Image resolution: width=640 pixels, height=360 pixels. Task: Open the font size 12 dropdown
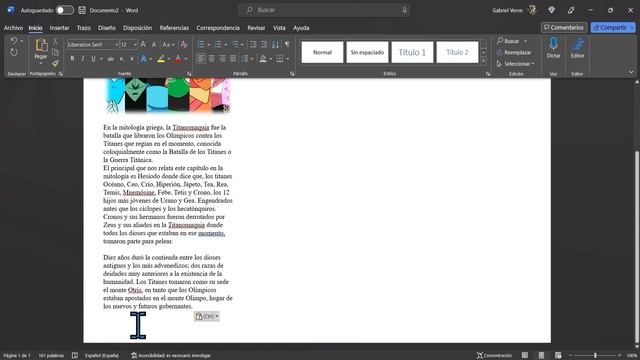[135, 44]
